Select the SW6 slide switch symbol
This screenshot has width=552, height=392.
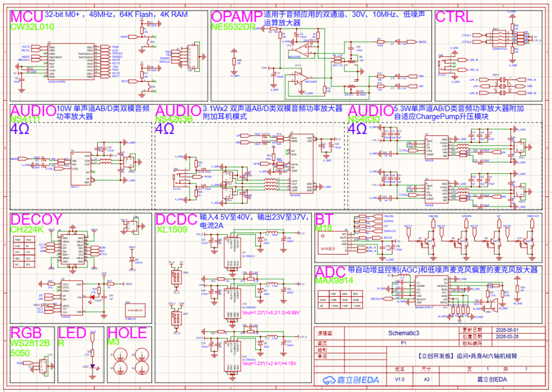pyautogui.click(x=176, y=278)
